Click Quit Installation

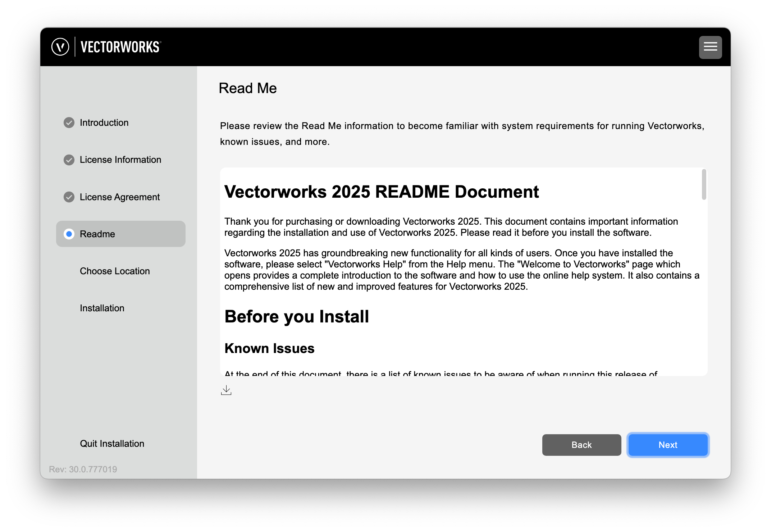(112, 444)
